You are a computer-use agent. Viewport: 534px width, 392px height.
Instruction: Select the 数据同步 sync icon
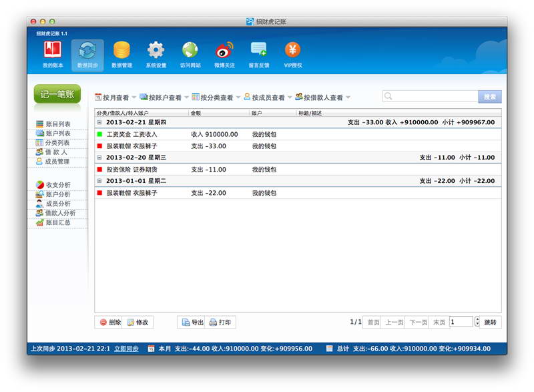click(87, 55)
